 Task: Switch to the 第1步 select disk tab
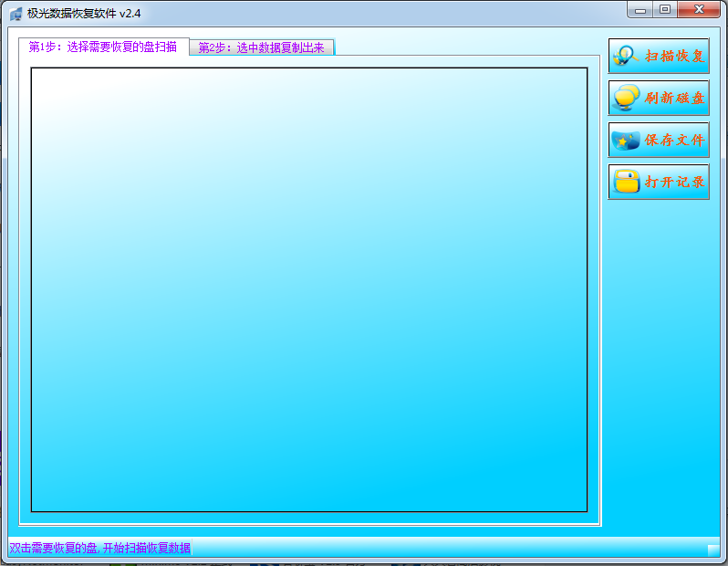pyautogui.click(x=103, y=47)
